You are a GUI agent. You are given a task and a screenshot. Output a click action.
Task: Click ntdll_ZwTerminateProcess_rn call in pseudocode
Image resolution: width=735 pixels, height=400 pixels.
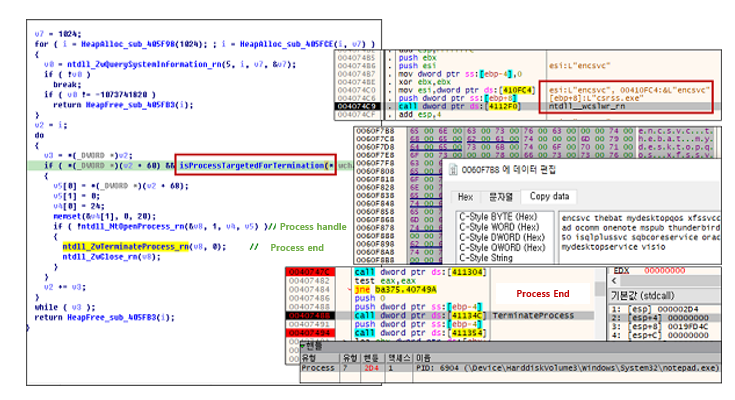click(125, 247)
